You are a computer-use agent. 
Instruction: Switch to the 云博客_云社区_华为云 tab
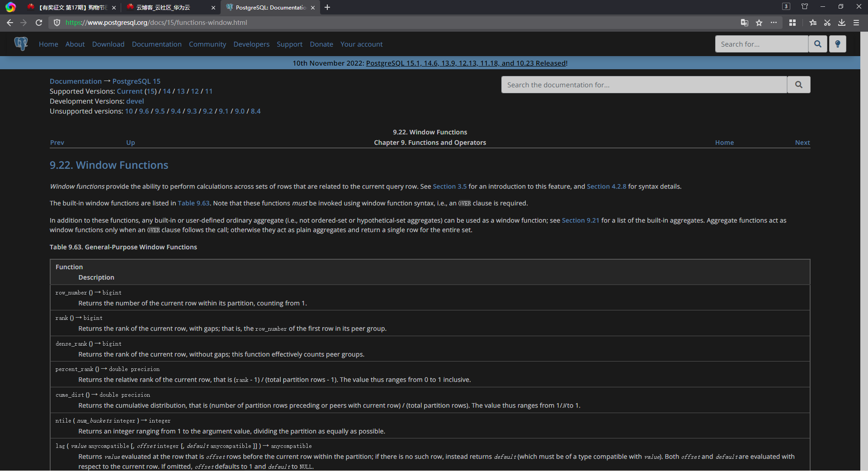pyautogui.click(x=172, y=8)
